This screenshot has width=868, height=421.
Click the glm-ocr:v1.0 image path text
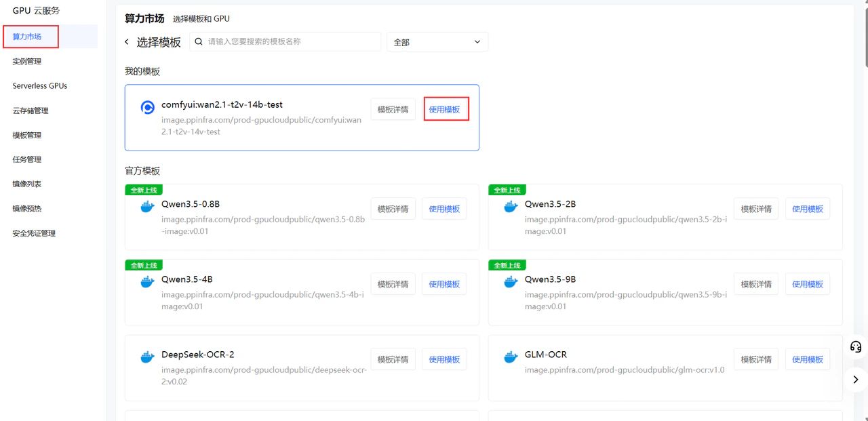(x=625, y=370)
